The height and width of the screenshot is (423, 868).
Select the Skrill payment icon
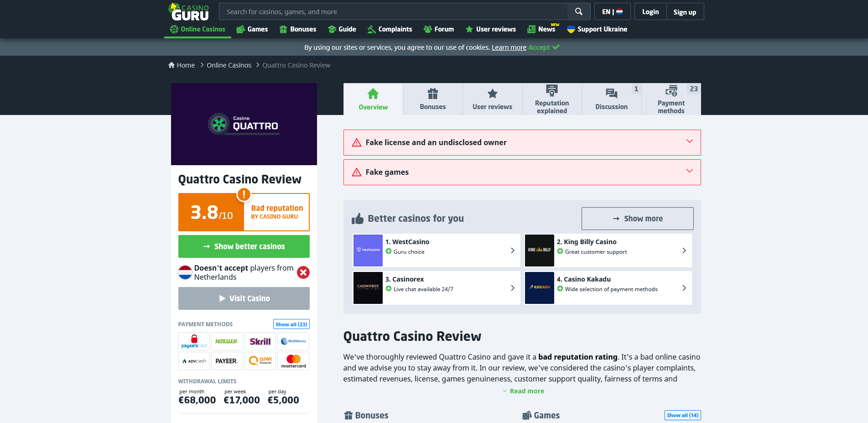260,341
